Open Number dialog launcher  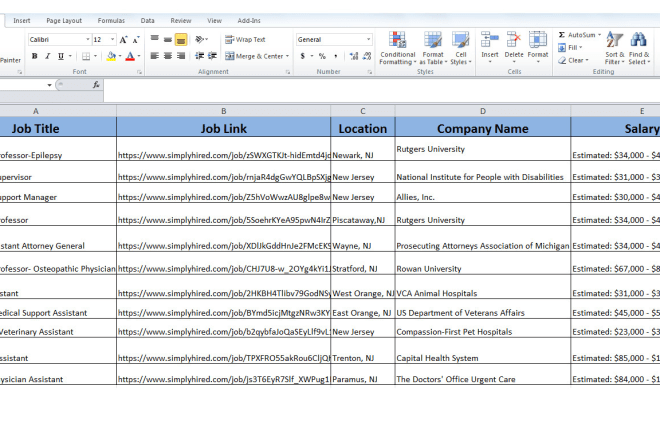[x=370, y=72]
